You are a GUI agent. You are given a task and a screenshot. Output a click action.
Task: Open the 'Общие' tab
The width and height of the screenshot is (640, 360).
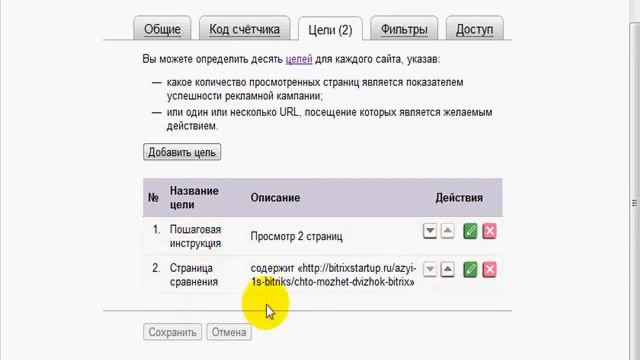[162, 29]
